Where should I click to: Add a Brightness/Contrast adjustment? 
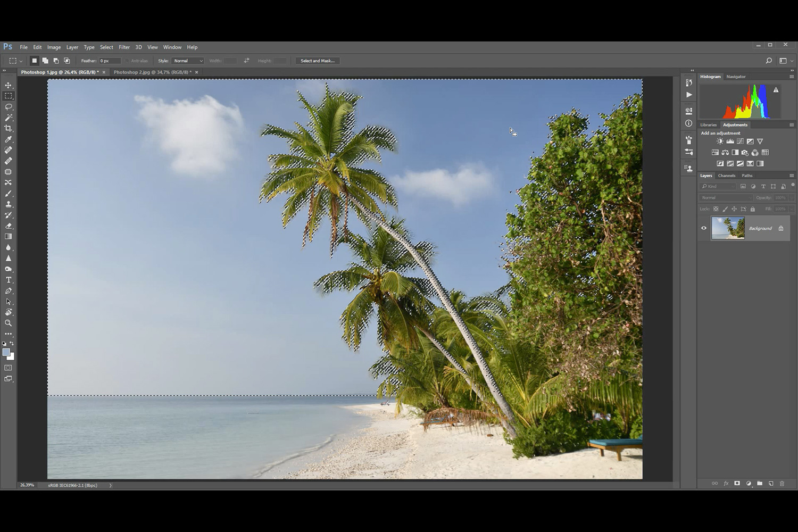coord(720,142)
